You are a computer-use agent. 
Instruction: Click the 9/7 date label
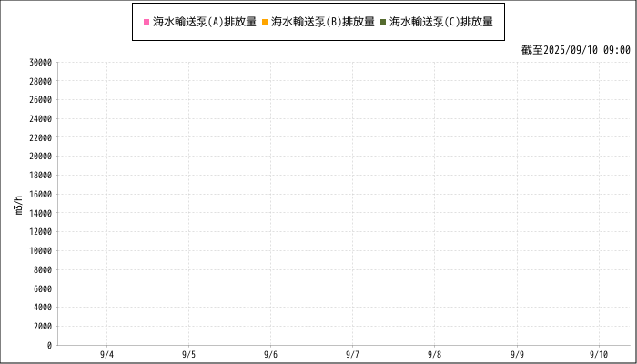pyautogui.click(x=353, y=355)
